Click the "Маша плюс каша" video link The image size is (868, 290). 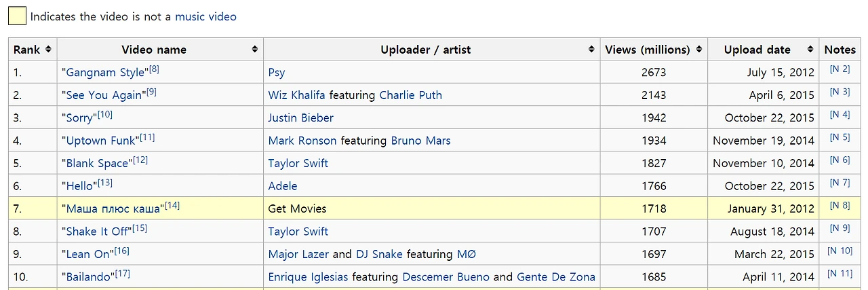click(x=113, y=209)
